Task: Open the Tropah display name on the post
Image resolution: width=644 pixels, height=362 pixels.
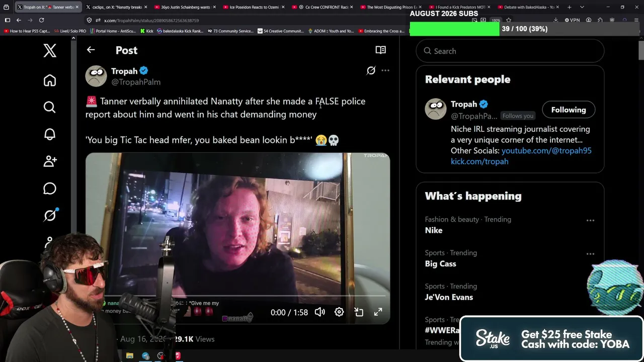Action: pos(124,71)
